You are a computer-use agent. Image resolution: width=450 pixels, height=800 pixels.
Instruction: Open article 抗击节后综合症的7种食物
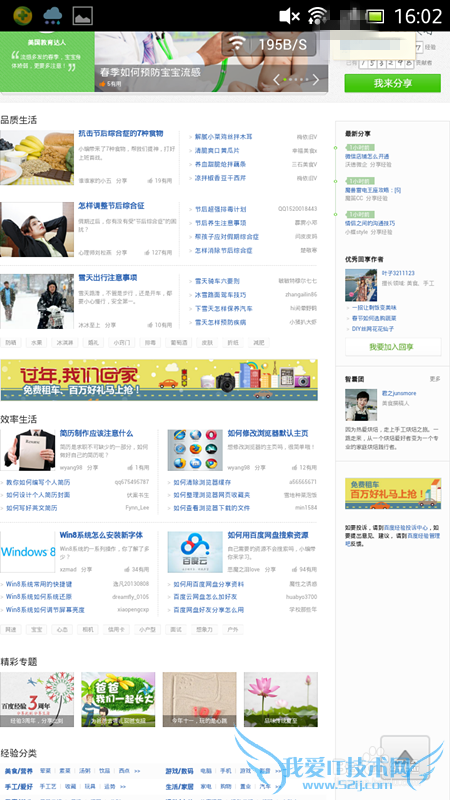[x=121, y=134]
